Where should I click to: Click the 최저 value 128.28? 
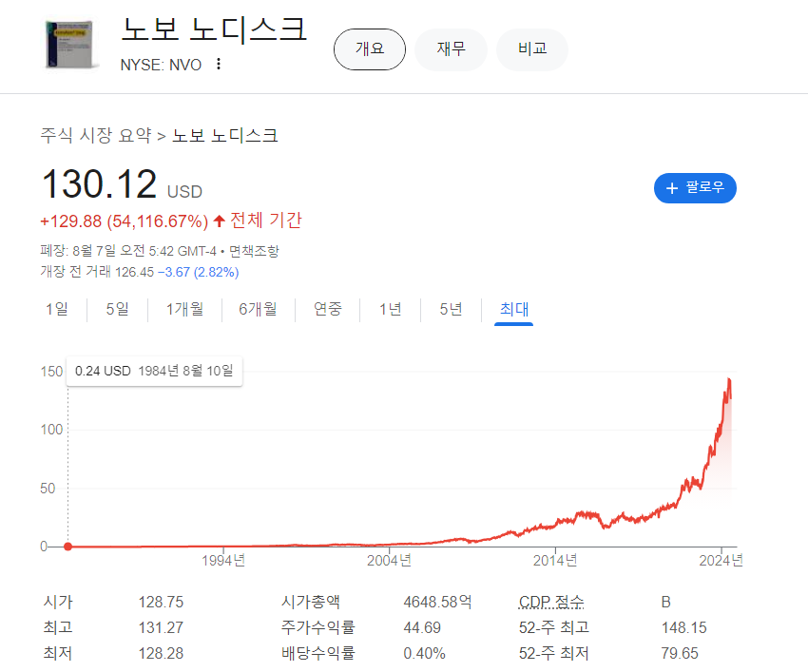161,653
